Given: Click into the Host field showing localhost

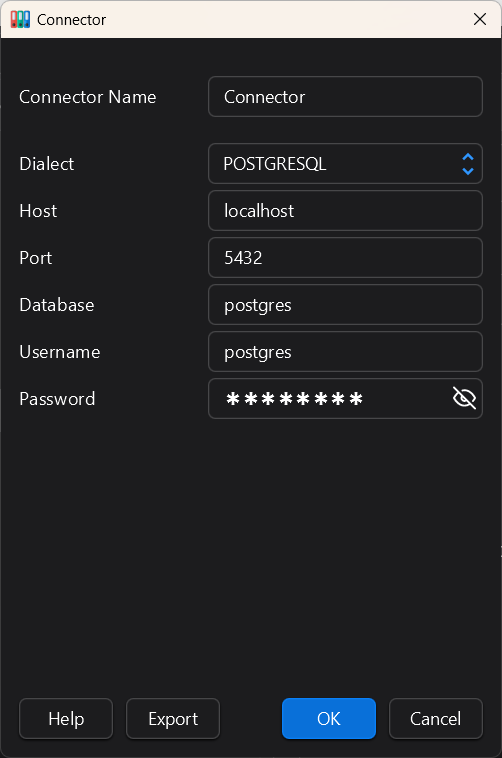Looking at the screenshot, I should click(345, 211).
